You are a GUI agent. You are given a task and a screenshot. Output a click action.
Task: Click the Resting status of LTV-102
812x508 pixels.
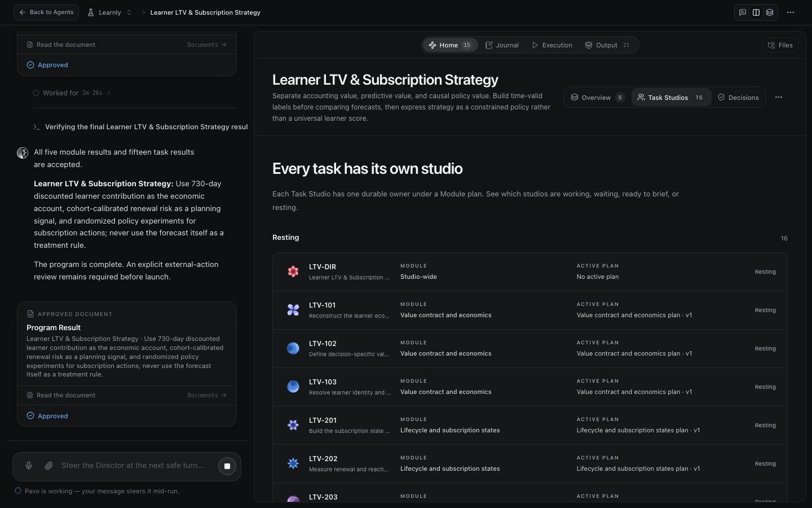[765, 349]
